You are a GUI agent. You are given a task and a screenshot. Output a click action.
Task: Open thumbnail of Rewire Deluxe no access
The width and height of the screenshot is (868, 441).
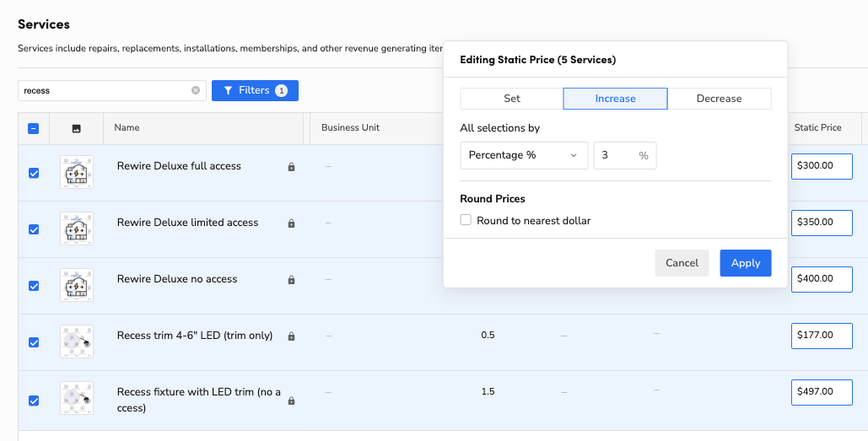click(x=77, y=285)
